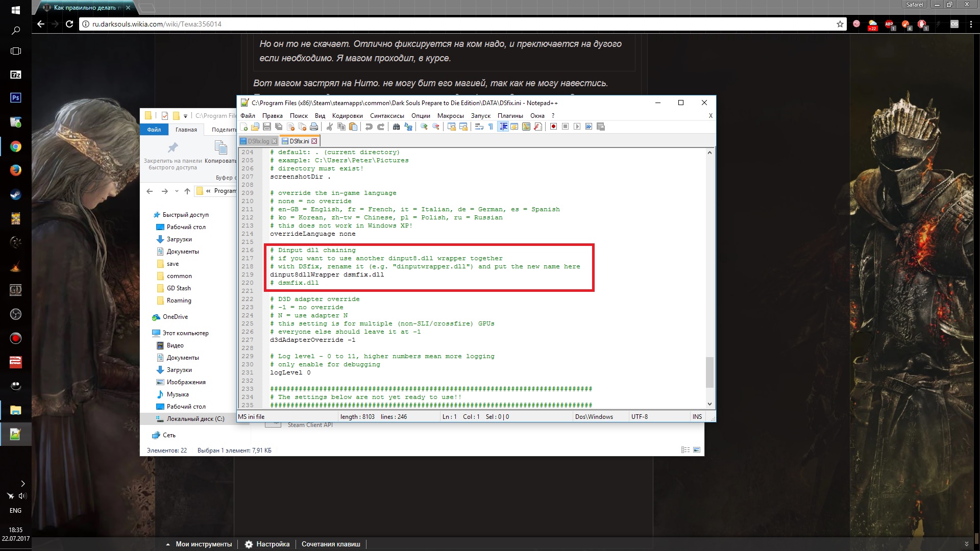Switch to the DSfix.log tab
Image resolution: width=980 pixels, height=551 pixels.
pyautogui.click(x=258, y=141)
